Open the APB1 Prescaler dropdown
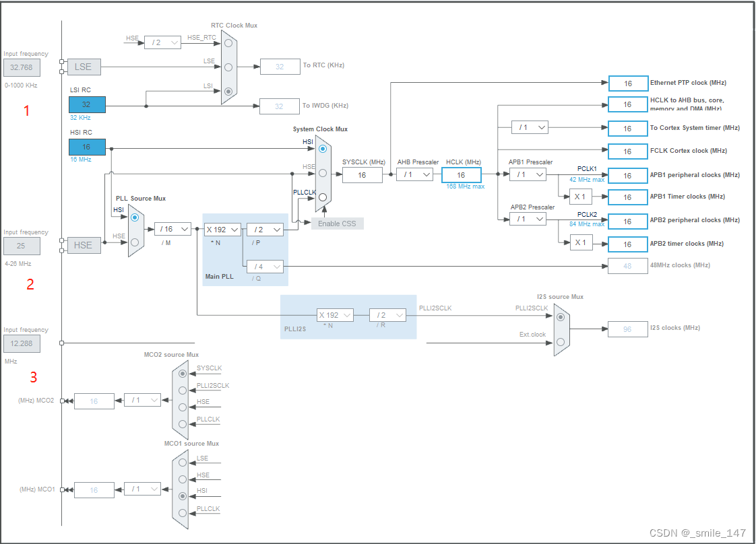Image resolution: width=756 pixels, height=544 pixels. pyautogui.click(x=528, y=174)
